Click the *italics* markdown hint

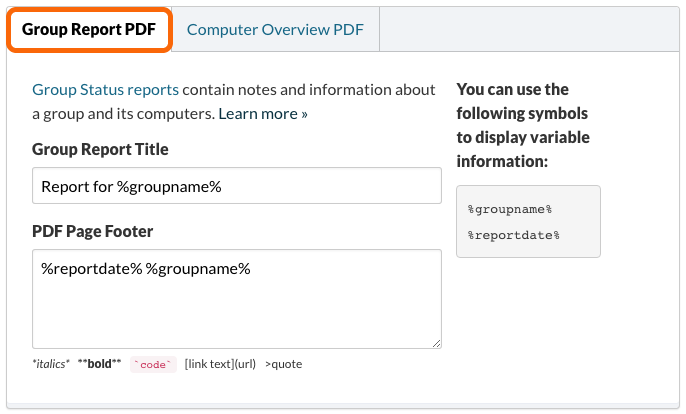pyautogui.click(x=51, y=364)
